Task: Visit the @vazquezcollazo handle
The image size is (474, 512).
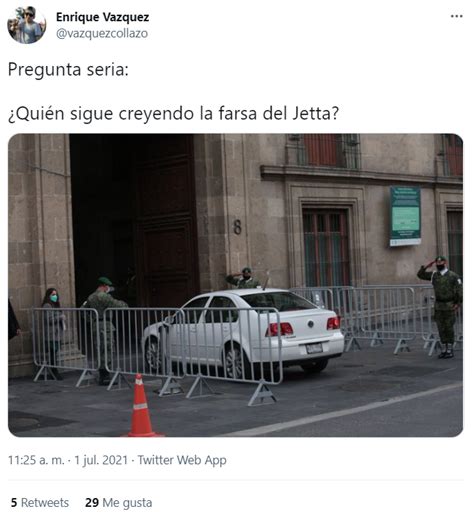Action: 102,33
